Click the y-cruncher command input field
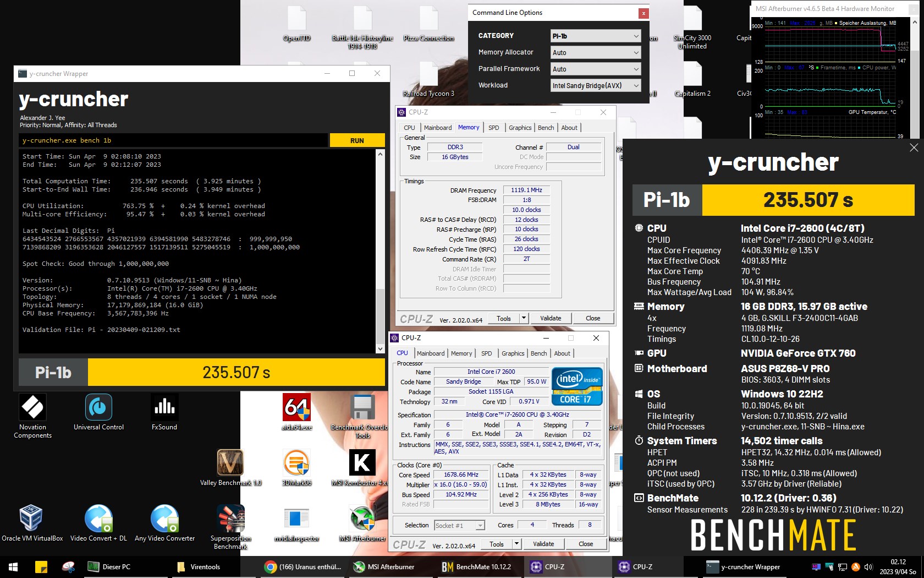 pyautogui.click(x=173, y=140)
